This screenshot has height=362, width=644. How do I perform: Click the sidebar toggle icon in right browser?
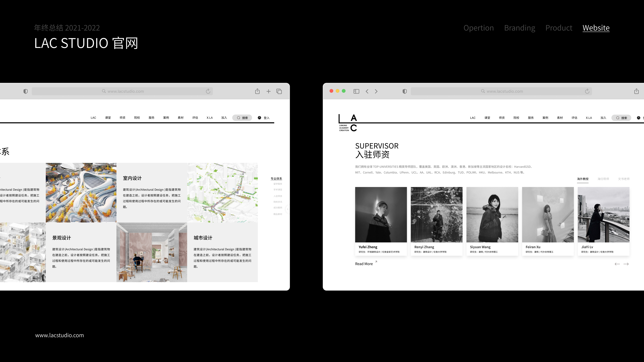coord(356,92)
